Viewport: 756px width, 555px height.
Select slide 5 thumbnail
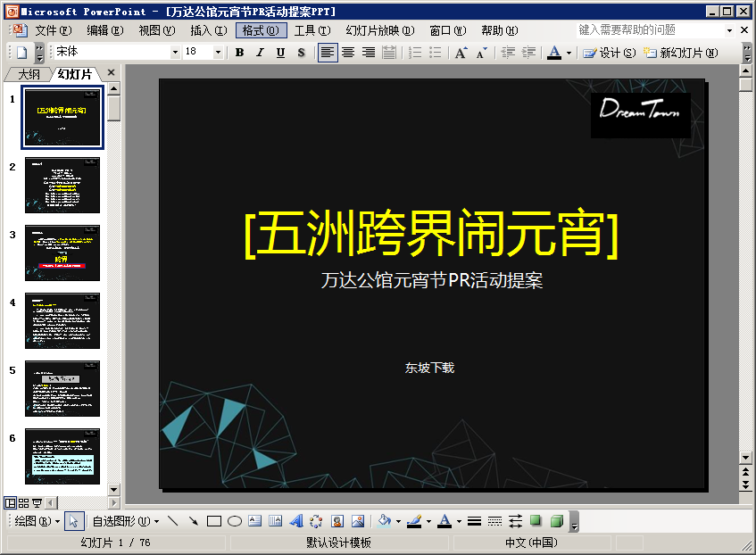62,389
